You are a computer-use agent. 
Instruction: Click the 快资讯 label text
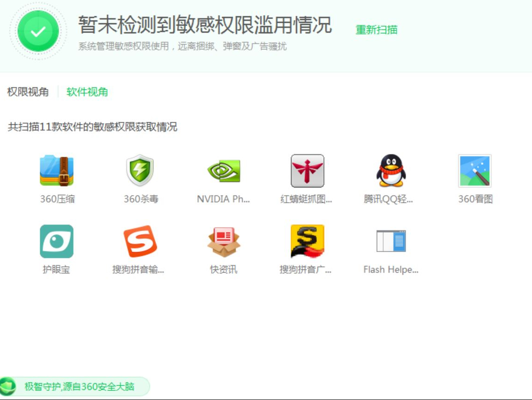click(x=223, y=270)
